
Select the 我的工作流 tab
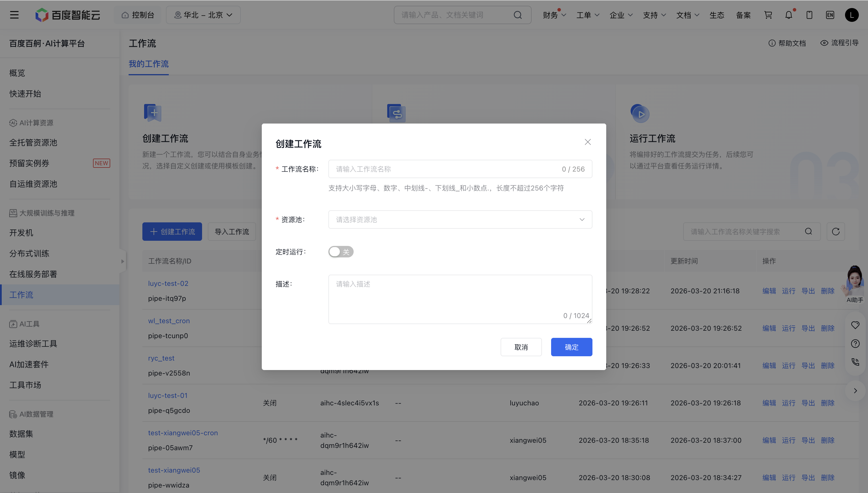point(148,64)
